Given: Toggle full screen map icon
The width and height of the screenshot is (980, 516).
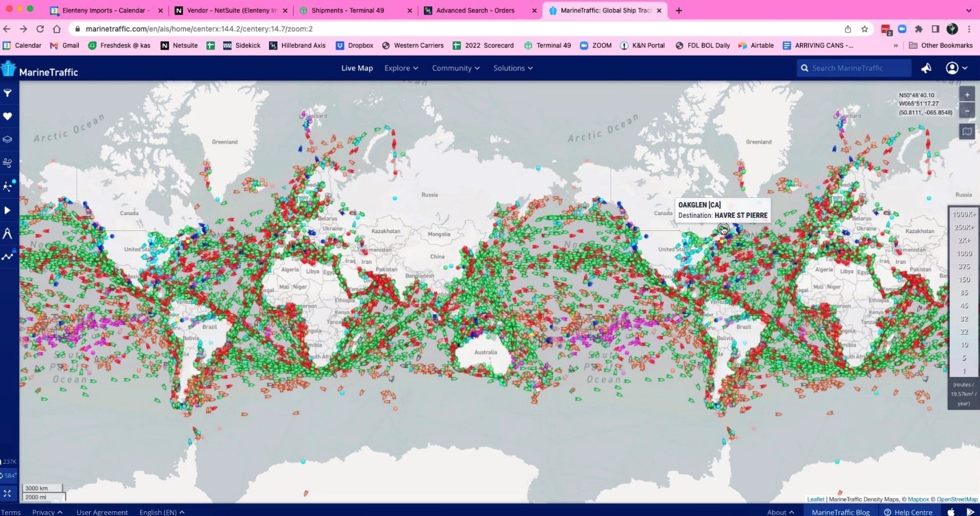Looking at the screenshot, I should click(x=8, y=493).
